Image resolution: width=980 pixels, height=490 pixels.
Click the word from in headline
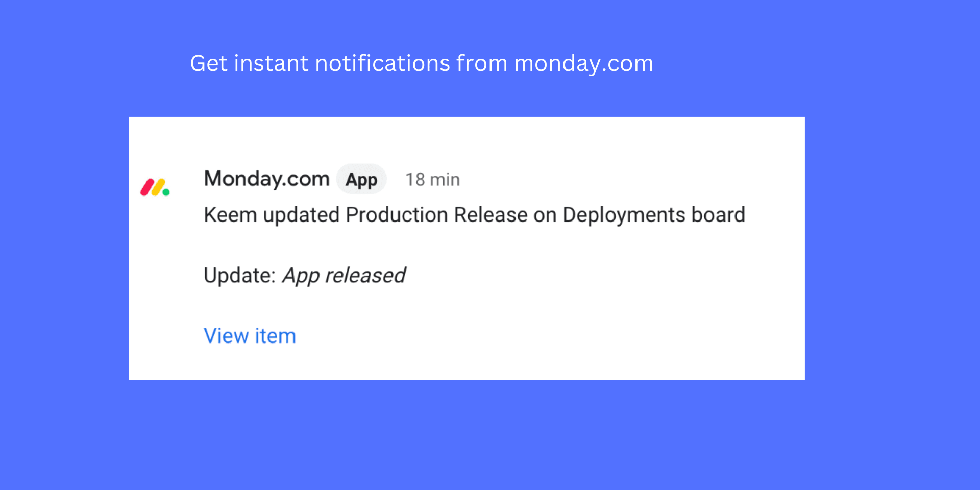coord(482,63)
